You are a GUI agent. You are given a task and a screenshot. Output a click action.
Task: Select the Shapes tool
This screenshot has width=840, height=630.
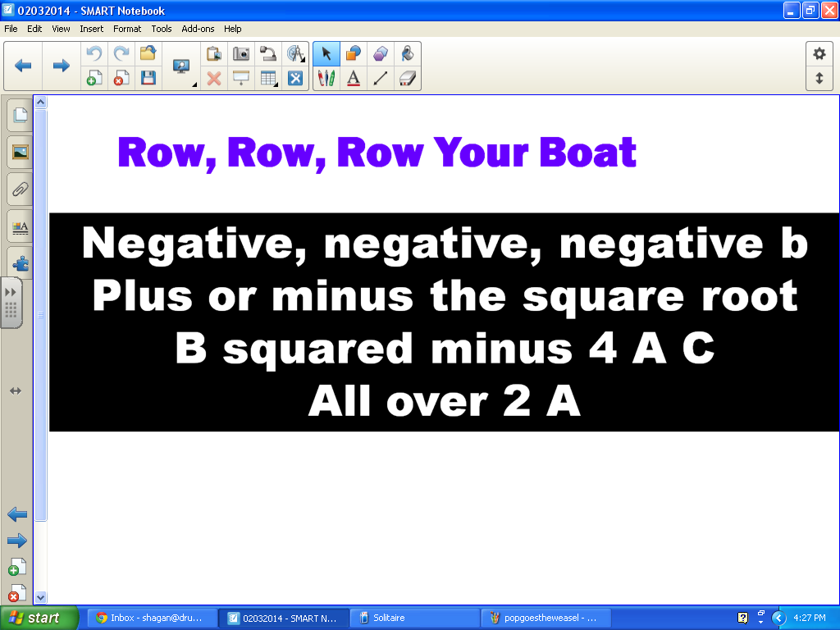(353, 53)
